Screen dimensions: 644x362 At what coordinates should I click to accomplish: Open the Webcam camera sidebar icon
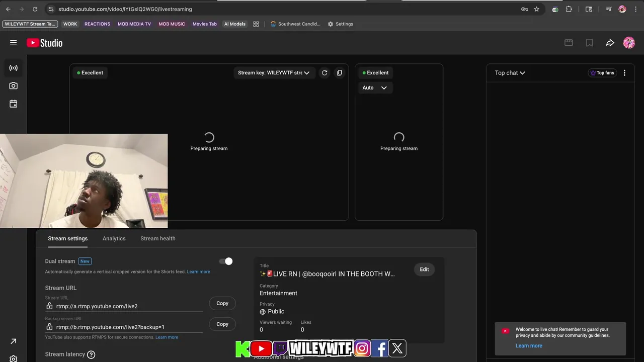tap(14, 86)
